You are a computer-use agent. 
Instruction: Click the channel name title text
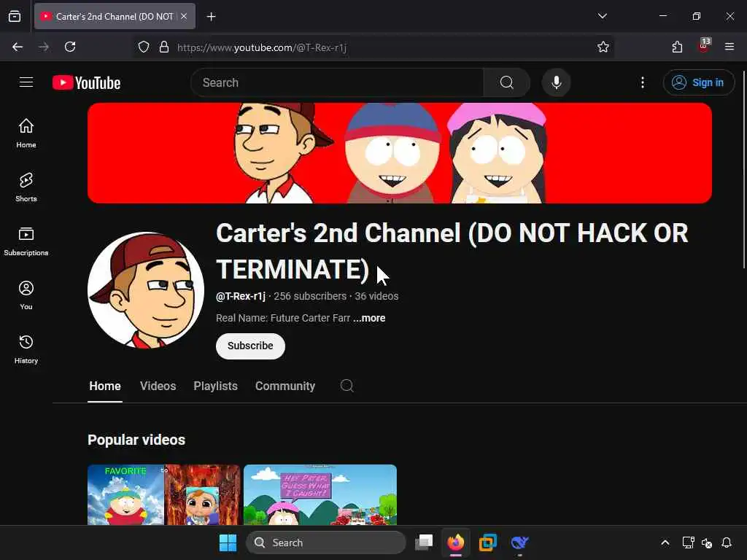click(x=452, y=251)
